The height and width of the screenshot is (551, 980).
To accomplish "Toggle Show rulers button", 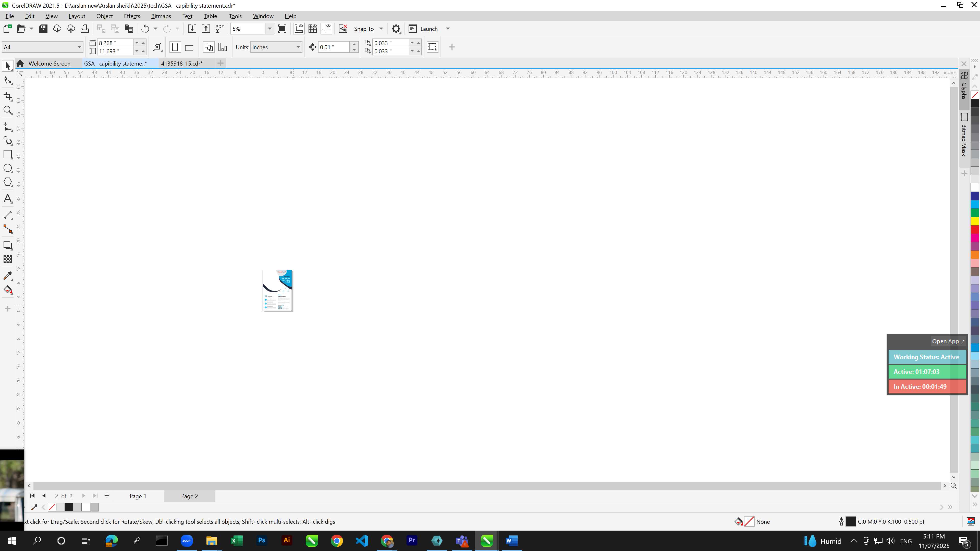I will [299, 29].
